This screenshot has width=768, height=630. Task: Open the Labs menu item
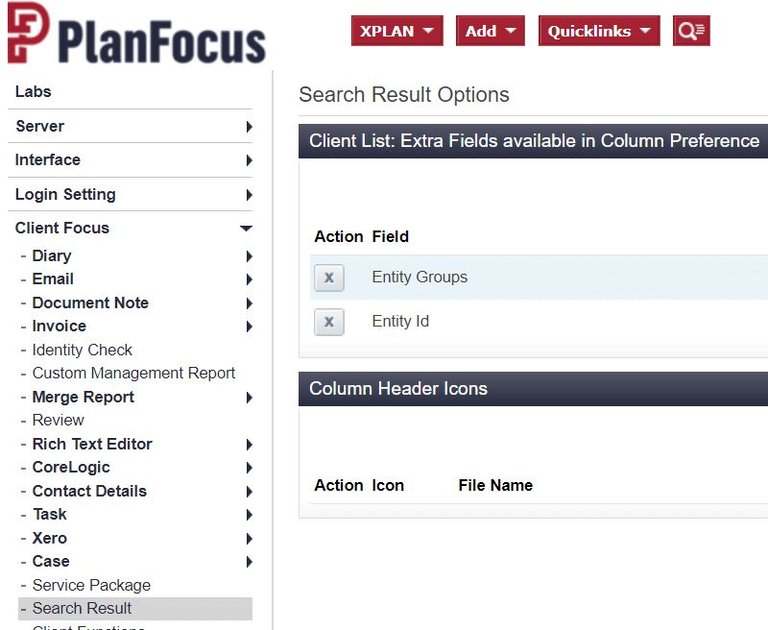[x=33, y=92]
